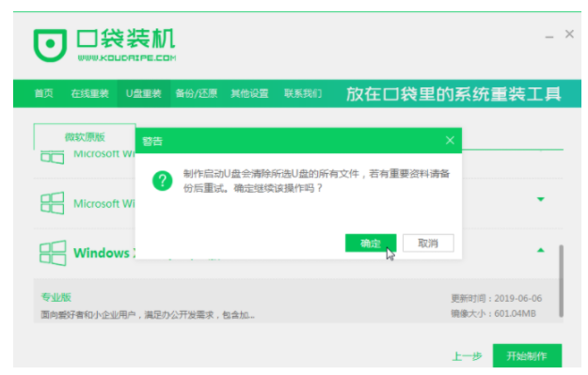Viewport: 588px width, 375px height.
Task: Switch to 在线重装 tab
Action: pos(90,94)
